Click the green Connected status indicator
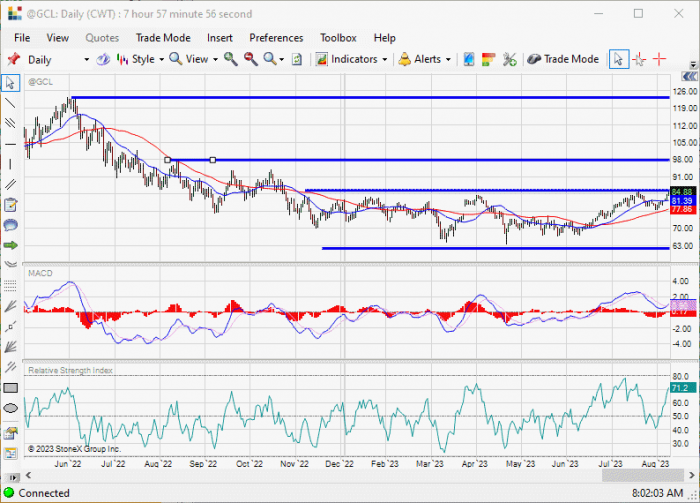700x503 pixels. click(x=8, y=493)
